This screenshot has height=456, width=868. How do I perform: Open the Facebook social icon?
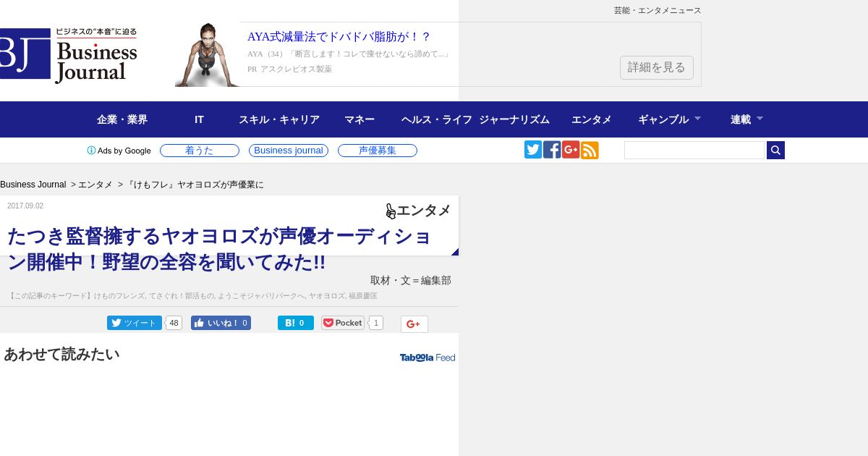pyautogui.click(x=552, y=150)
